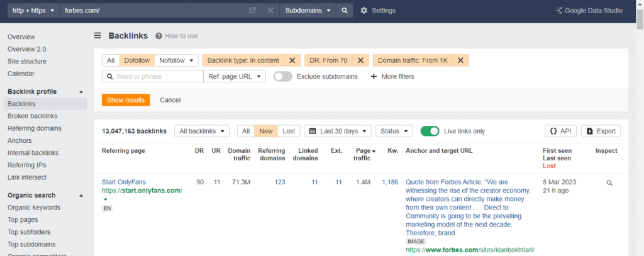
Task: Open Top pages in sidebar
Action: [23, 220]
